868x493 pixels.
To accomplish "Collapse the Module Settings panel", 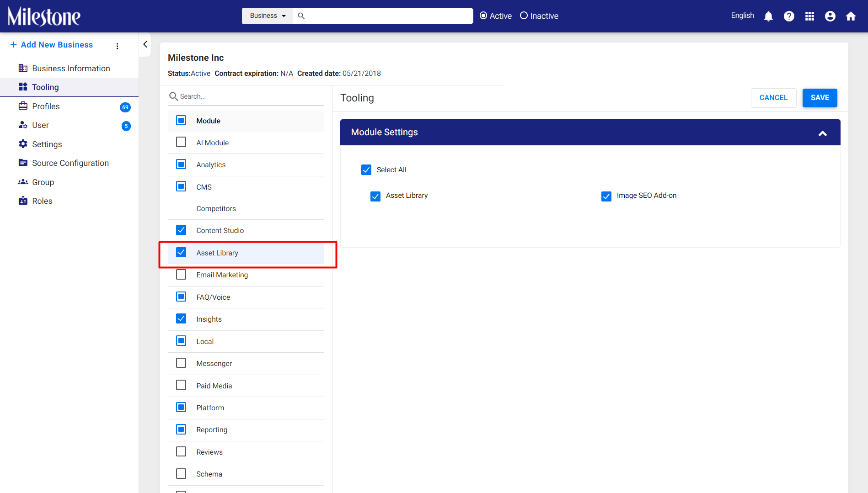I will [x=822, y=133].
